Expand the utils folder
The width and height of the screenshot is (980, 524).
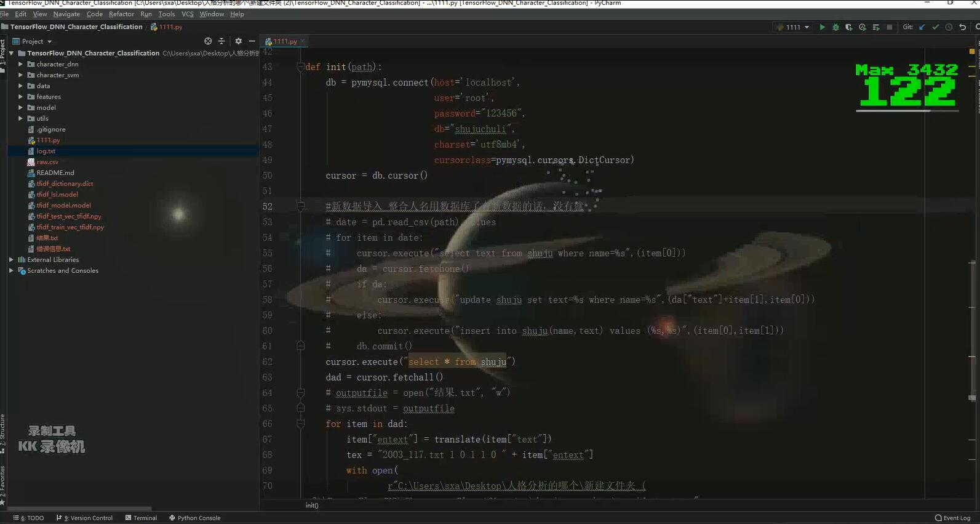(x=20, y=118)
